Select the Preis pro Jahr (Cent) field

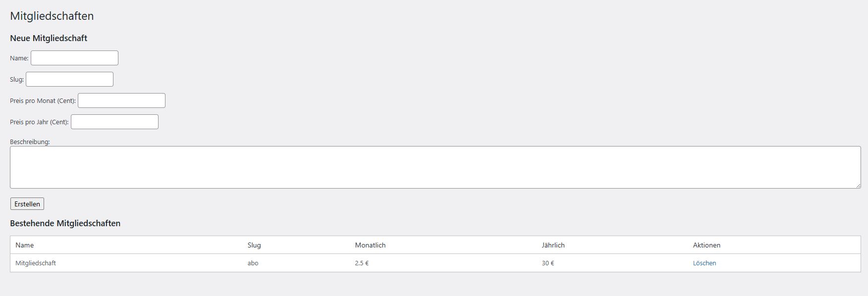click(114, 122)
